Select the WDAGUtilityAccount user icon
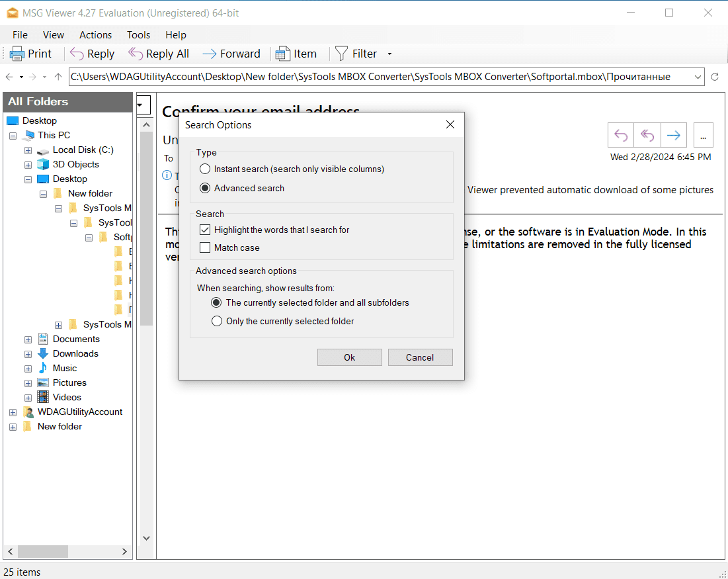 tap(29, 412)
